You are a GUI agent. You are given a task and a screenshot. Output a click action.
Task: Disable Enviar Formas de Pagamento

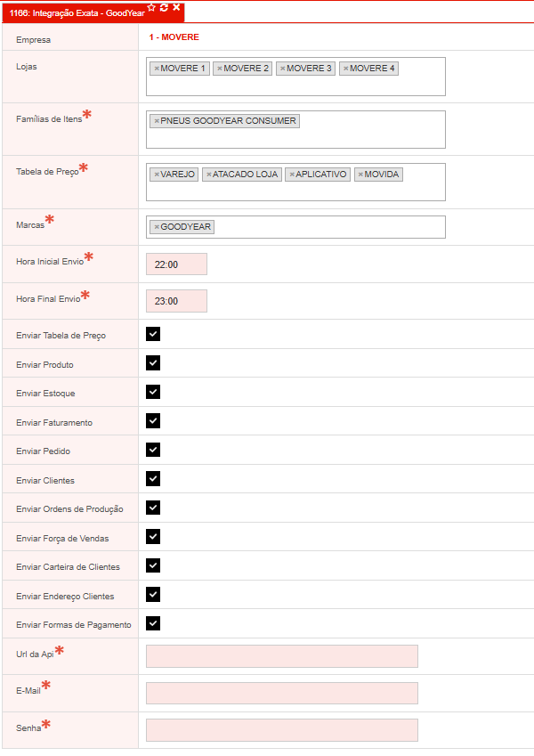[x=153, y=623]
